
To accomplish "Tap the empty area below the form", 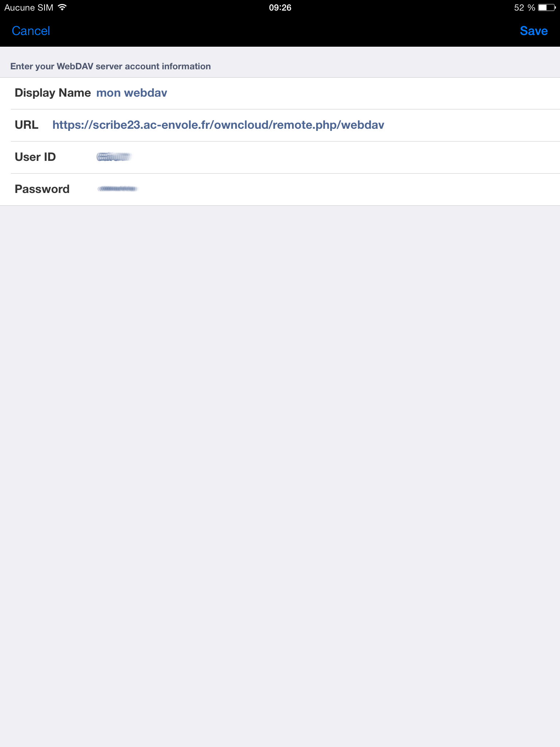I will [280, 474].
